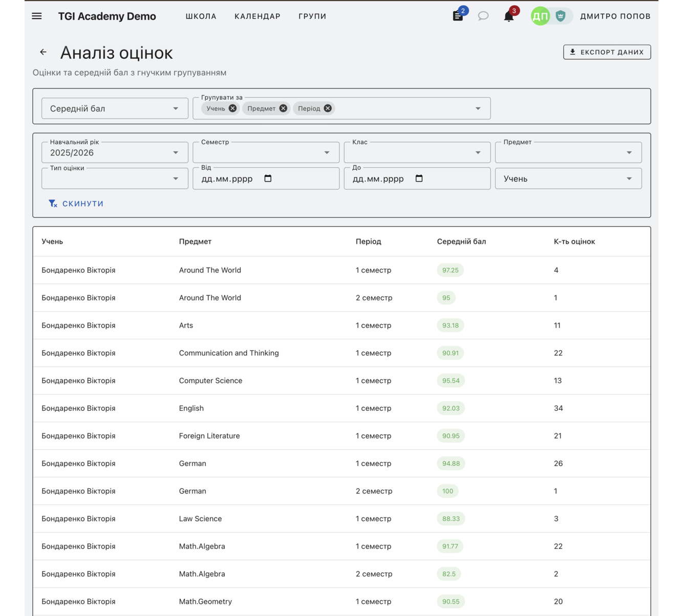Open the hamburger navigation menu
The width and height of the screenshot is (683, 616).
37,16
